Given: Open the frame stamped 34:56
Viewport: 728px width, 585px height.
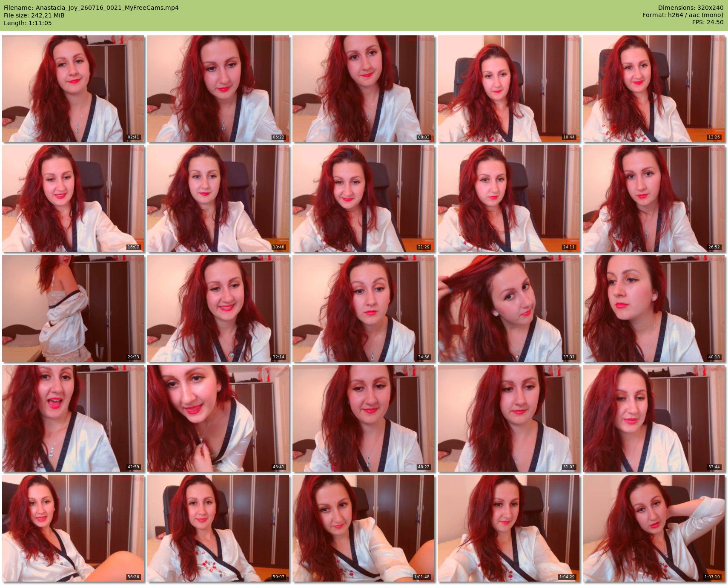Looking at the screenshot, I should click(x=364, y=308).
